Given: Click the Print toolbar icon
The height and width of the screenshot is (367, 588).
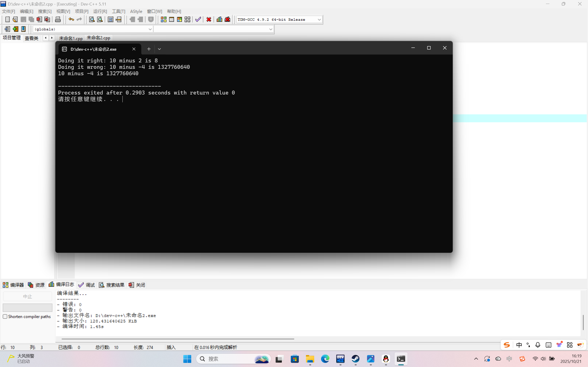Looking at the screenshot, I should (x=58, y=19).
